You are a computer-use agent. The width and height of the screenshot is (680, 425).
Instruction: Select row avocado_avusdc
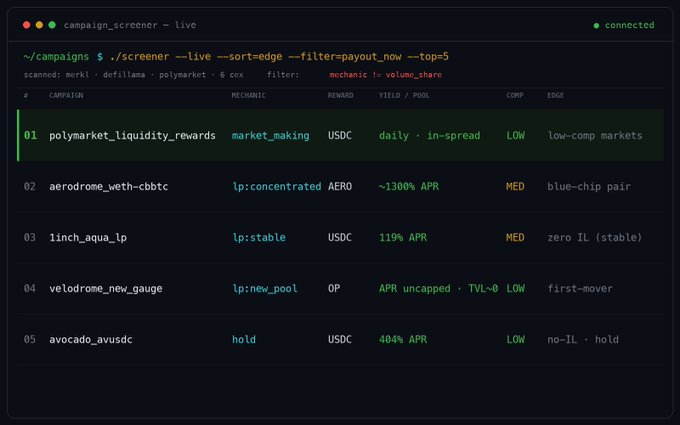(340, 339)
